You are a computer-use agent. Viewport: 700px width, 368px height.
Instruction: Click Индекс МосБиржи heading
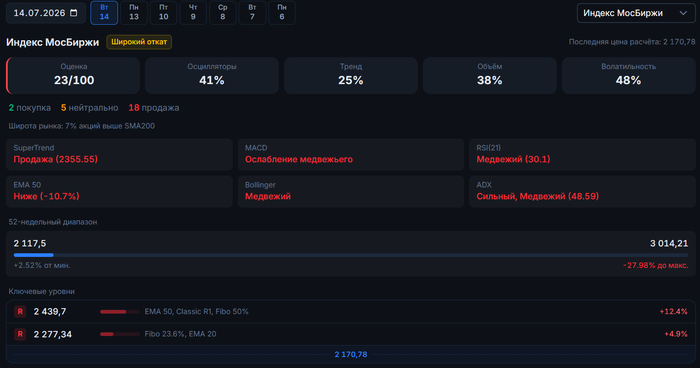pos(53,42)
